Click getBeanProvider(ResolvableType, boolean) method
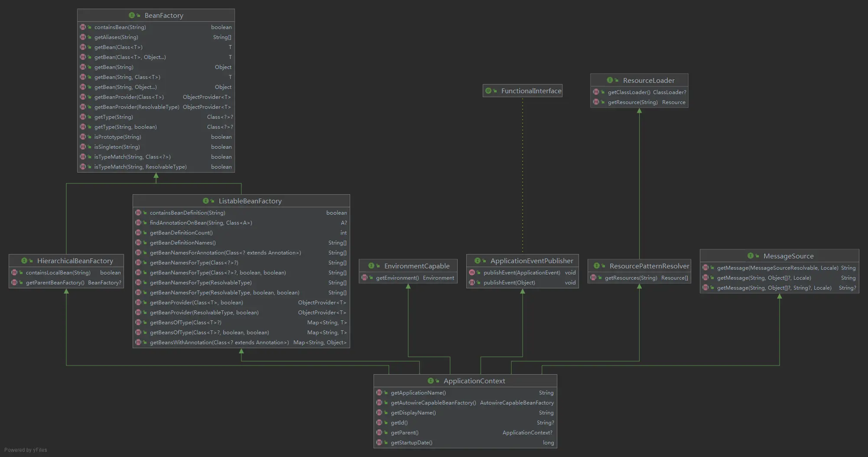Image resolution: width=868 pixels, height=457 pixels. (204, 312)
